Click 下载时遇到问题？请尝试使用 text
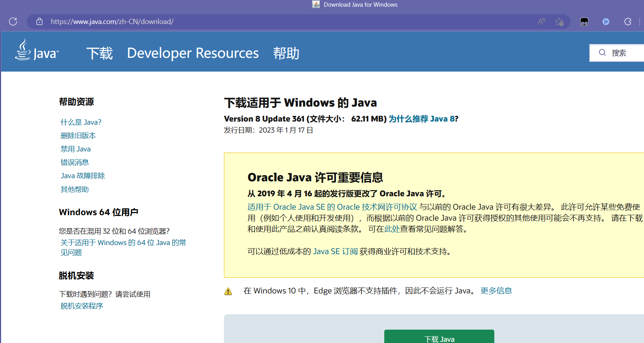Screen dimensions: 644x343 (105, 294)
